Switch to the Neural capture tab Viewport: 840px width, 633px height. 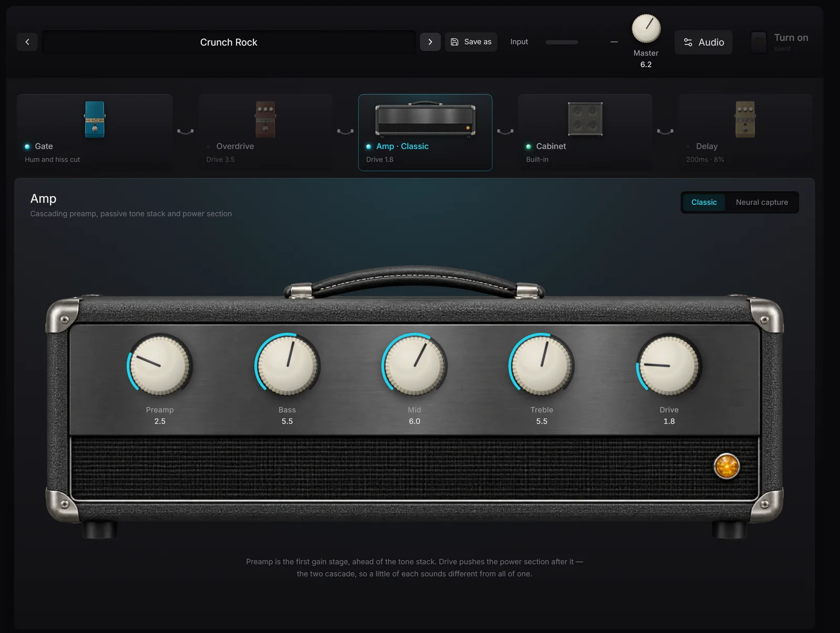[x=761, y=202]
